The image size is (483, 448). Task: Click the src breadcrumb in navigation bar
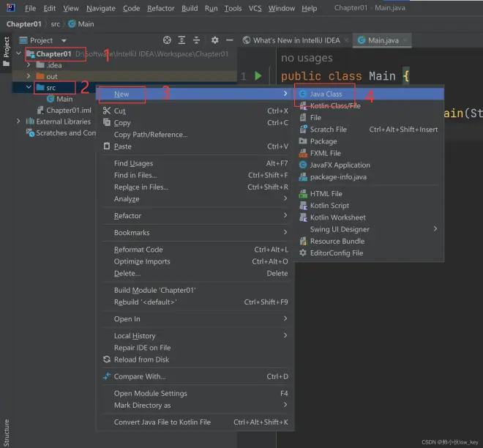point(56,24)
